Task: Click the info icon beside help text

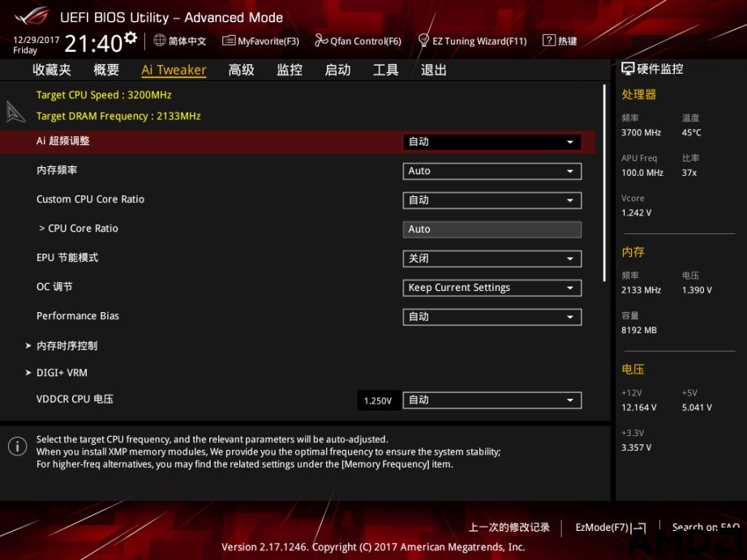Action: 18,447
